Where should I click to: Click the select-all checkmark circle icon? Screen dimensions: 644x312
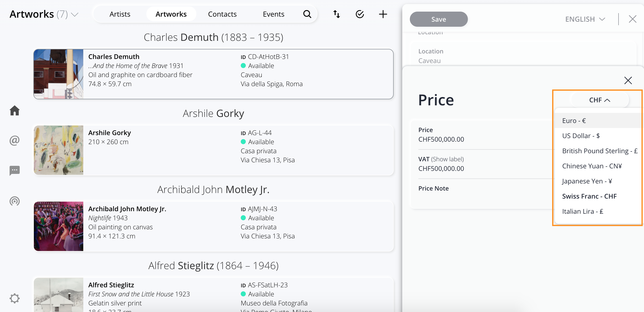click(x=360, y=14)
